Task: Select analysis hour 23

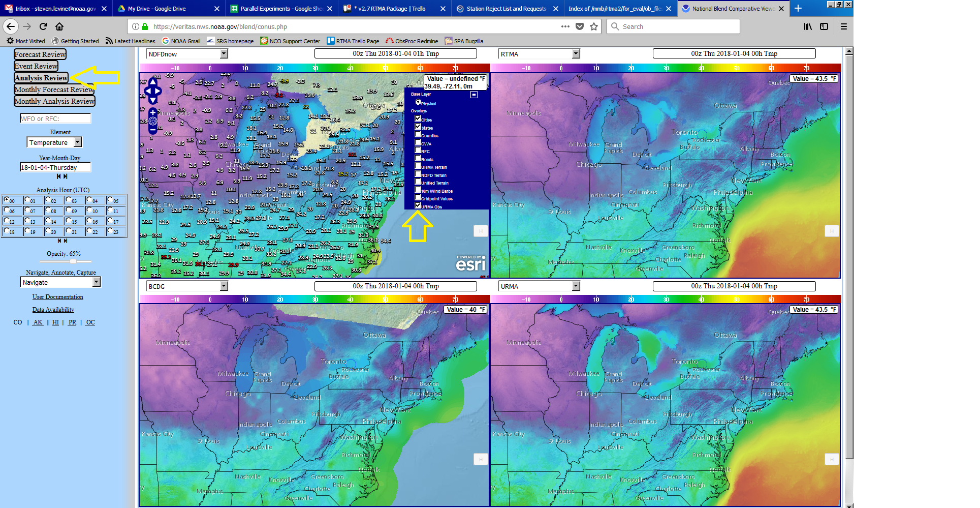Action: click(x=110, y=231)
